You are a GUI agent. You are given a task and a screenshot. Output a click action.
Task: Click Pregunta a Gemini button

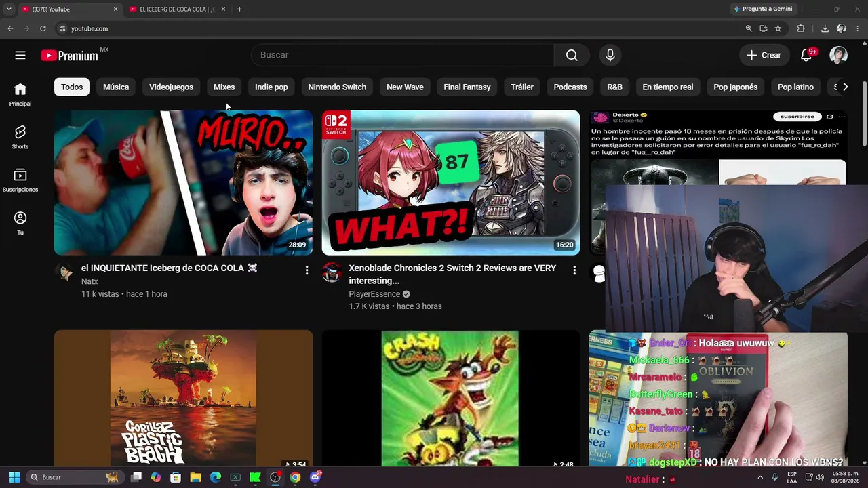(x=763, y=9)
